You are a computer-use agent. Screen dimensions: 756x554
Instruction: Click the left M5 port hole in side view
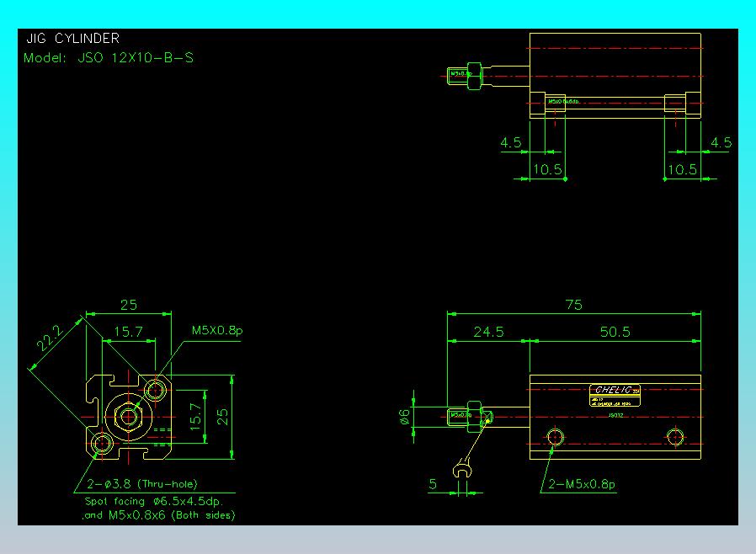(555, 438)
